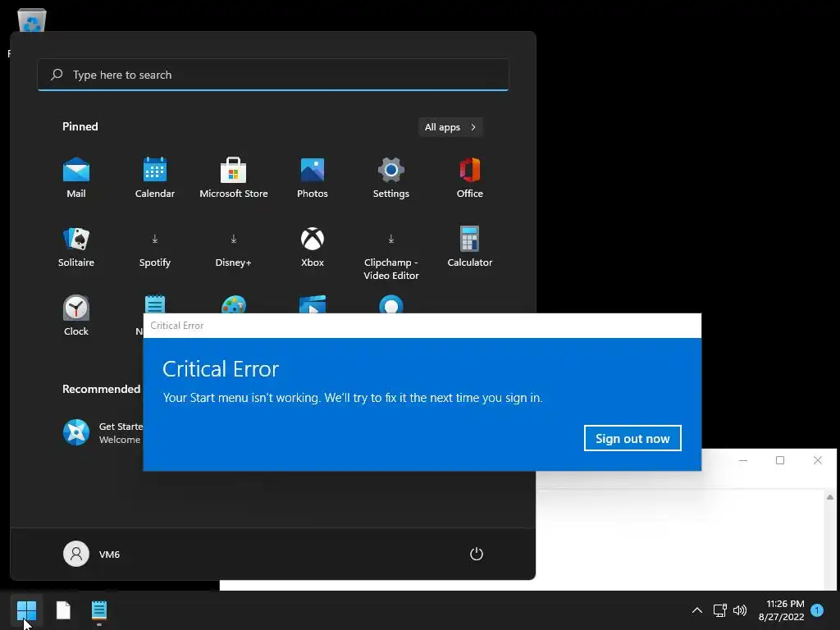
Task: Open the Xbox app
Action: tap(313, 247)
